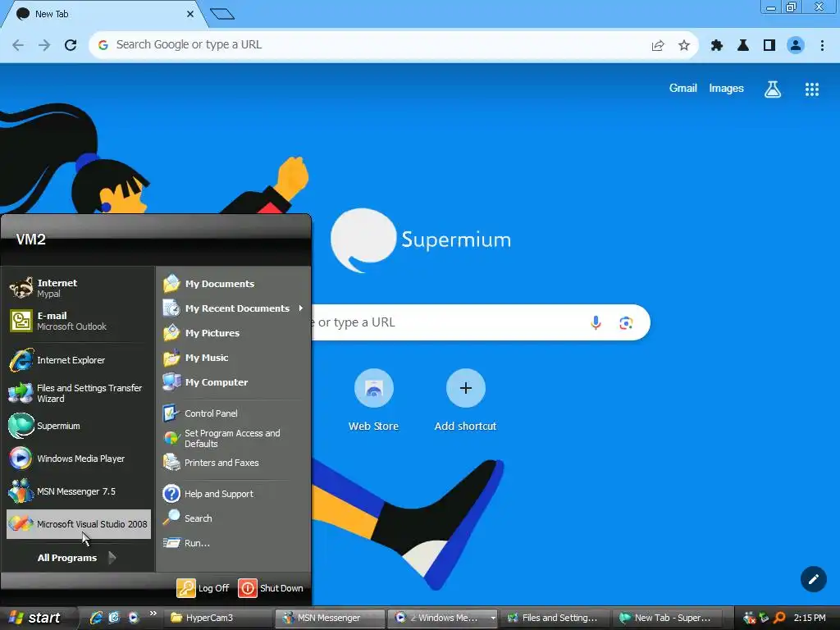The width and height of the screenshot is (840, 630).
Task: Open Images link
Action: pyautogui.click(x=726, y=89)
